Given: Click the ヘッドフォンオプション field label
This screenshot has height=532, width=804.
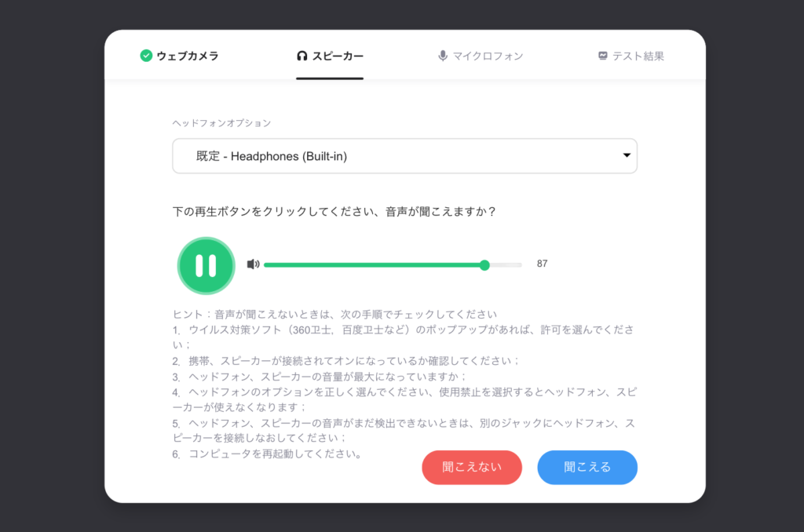Looking at the screenshot, I should [x=221, y=123].
